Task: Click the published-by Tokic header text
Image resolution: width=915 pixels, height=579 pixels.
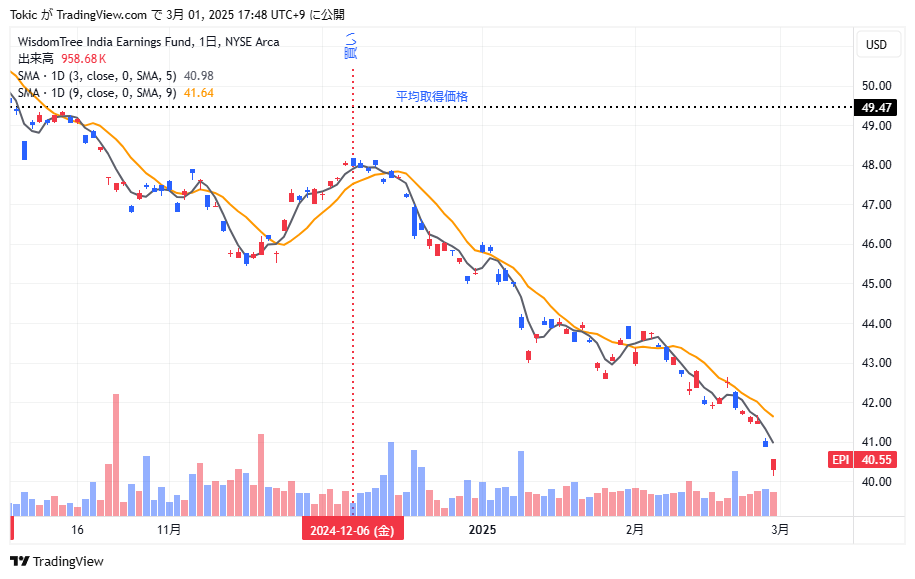Action: point(177,15)
